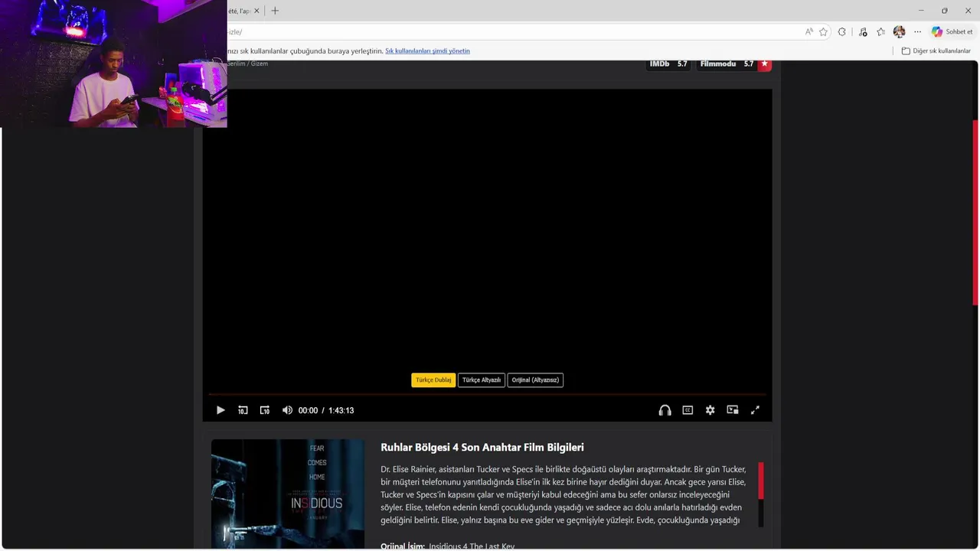Viewport: 980px width, 551px height.
Task: Open player settings gear
Action: (710, 410)
